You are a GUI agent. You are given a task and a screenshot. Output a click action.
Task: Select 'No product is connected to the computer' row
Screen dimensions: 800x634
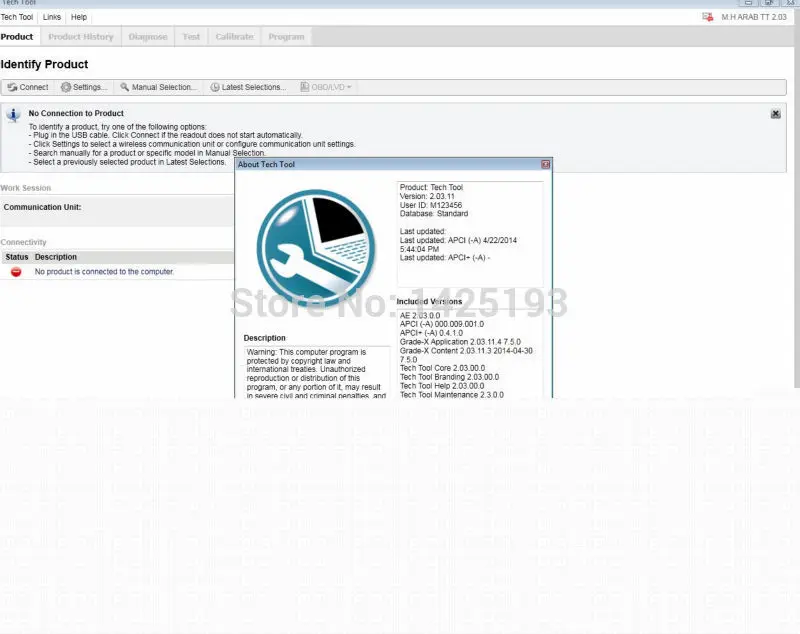point(117,272)
